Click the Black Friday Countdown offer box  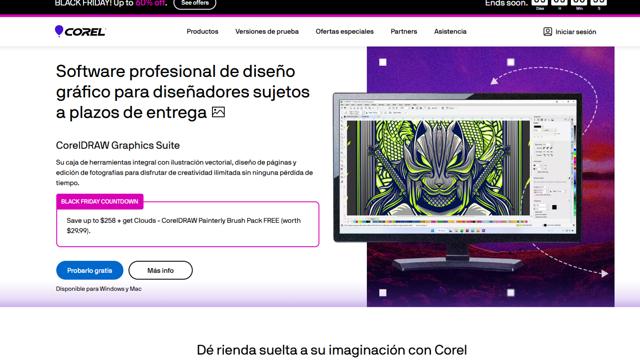pyautogui.click(x=188, y=224)
